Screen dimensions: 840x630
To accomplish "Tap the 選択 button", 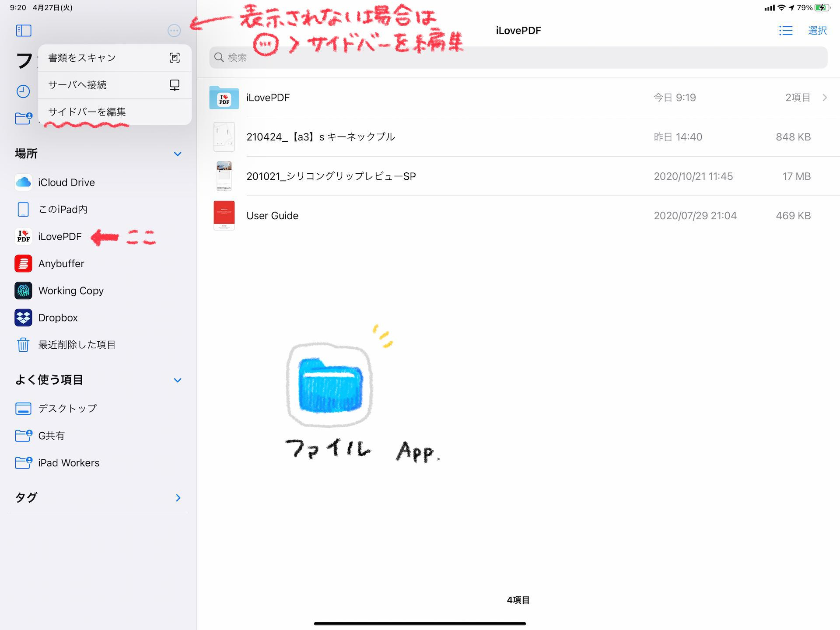I will point(817,31).
